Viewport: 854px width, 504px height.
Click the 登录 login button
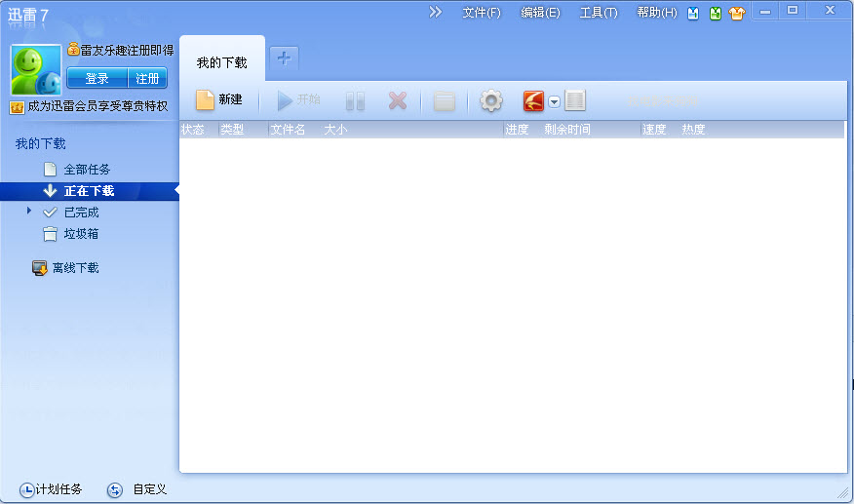(x=97, y=79)
